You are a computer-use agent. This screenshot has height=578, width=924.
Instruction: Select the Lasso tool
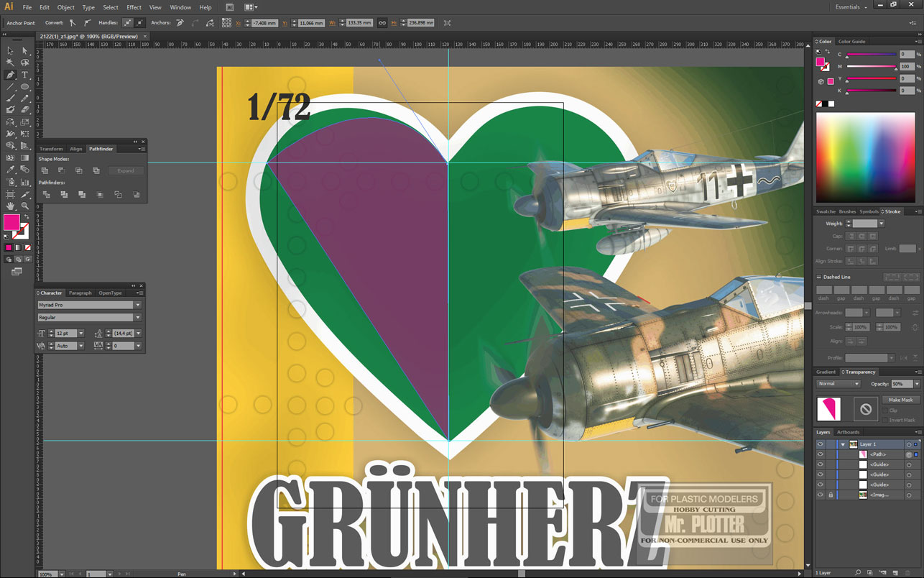point(24,63)
